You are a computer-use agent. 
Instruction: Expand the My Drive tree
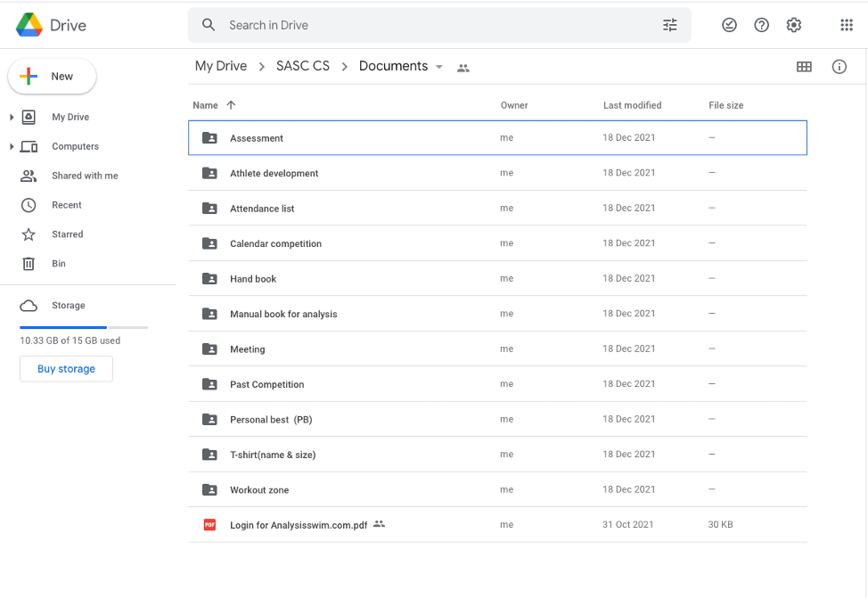coord(12,118)
